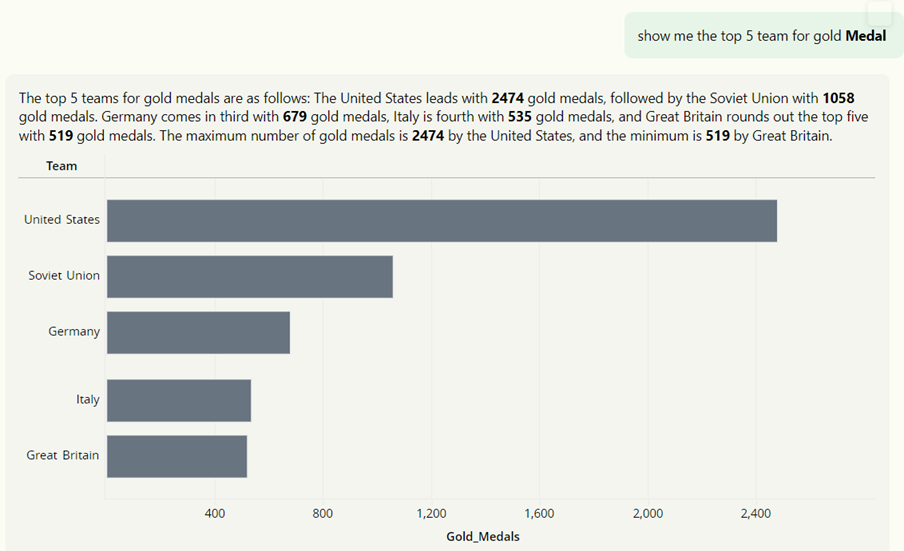
Task: Click the 2,400 tick label on x-axis
Action: pos(755,514)
